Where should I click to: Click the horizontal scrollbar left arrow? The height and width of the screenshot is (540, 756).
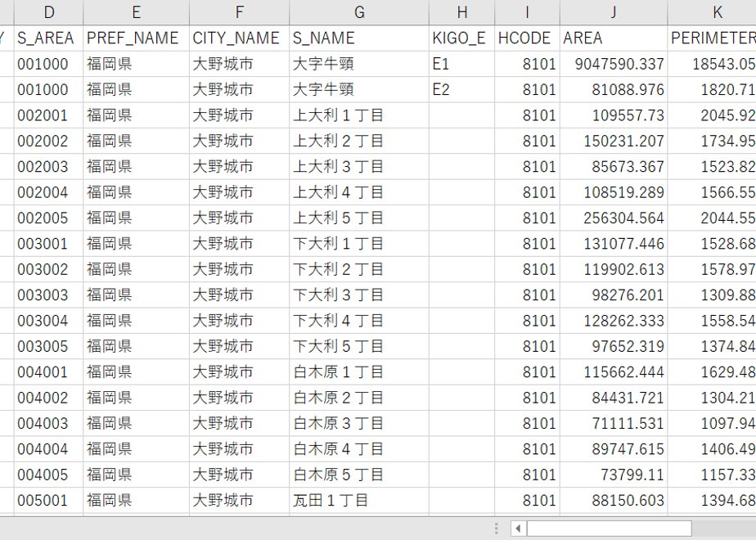(x=518, y=529)
